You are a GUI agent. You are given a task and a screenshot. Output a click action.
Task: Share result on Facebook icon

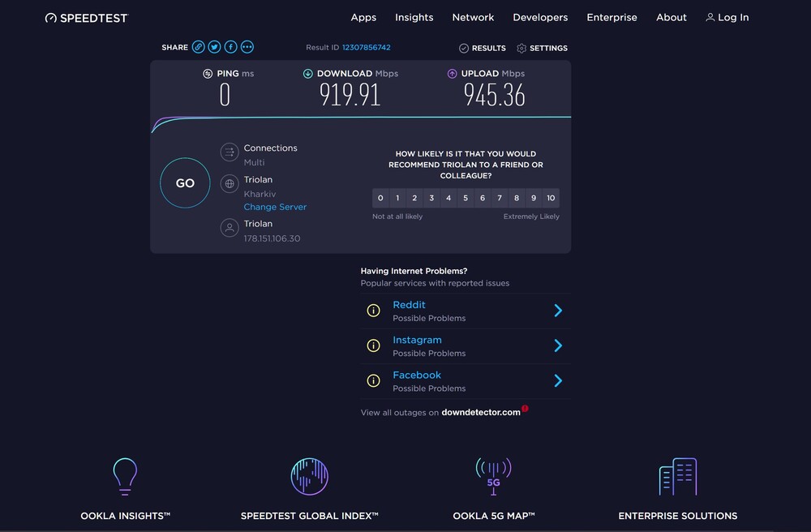pyautogui.click(x=230, y=47)
